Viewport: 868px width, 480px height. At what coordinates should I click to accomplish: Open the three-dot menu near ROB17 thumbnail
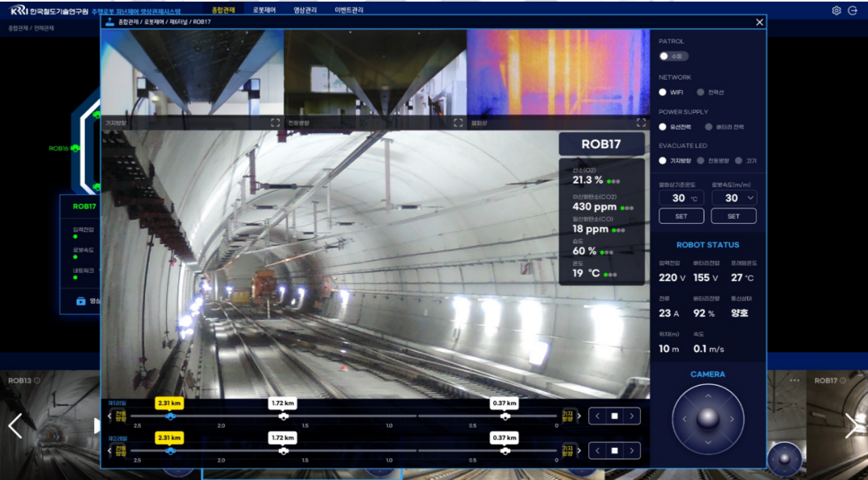pyautogui.click(x=795, y=380)
